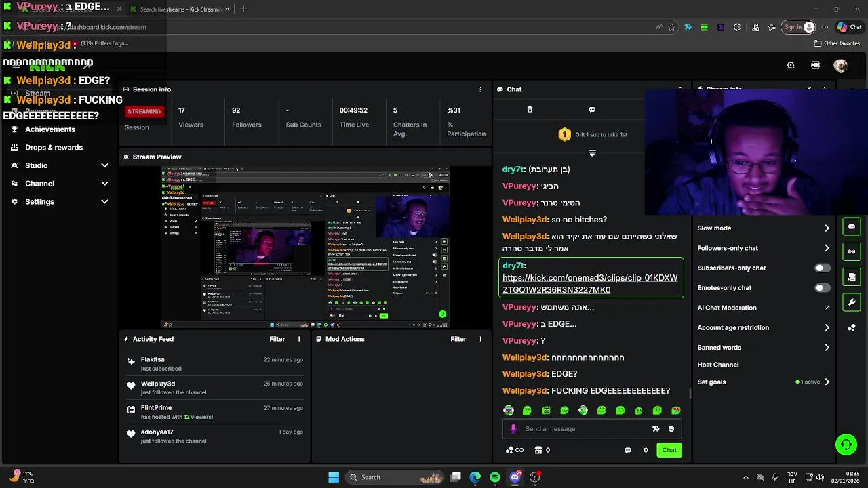868x488 pixels.
Task: Click adonyaa17 in Activity Feed
Action: pyautogui.click(x=157, y=432)
